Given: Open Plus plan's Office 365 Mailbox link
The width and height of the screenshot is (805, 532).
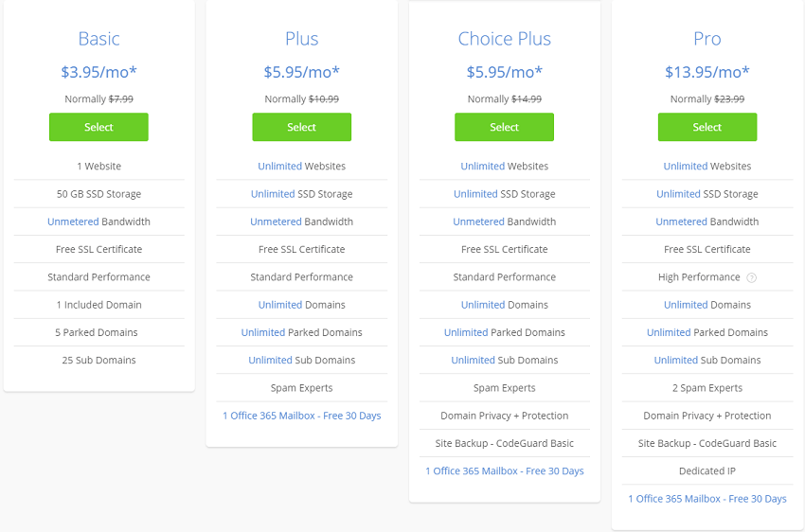Looking at the screenshot, I should [x=302, y=416].
